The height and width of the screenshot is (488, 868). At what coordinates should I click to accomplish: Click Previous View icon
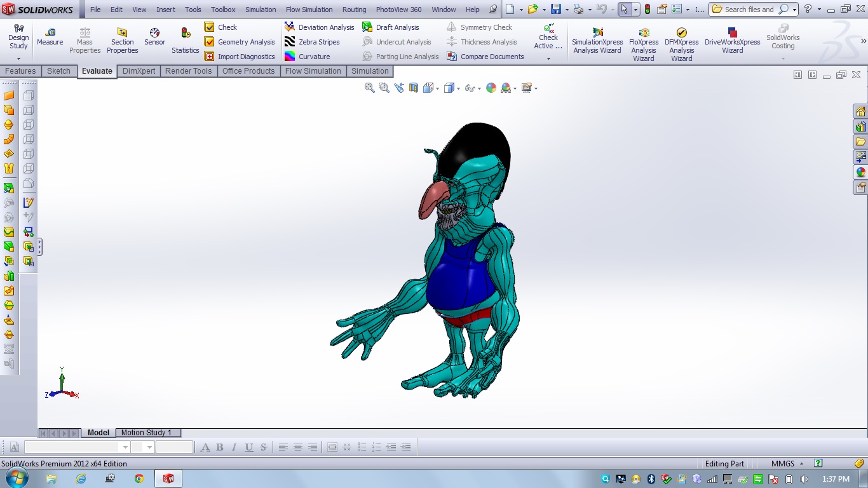pos(399,88)
